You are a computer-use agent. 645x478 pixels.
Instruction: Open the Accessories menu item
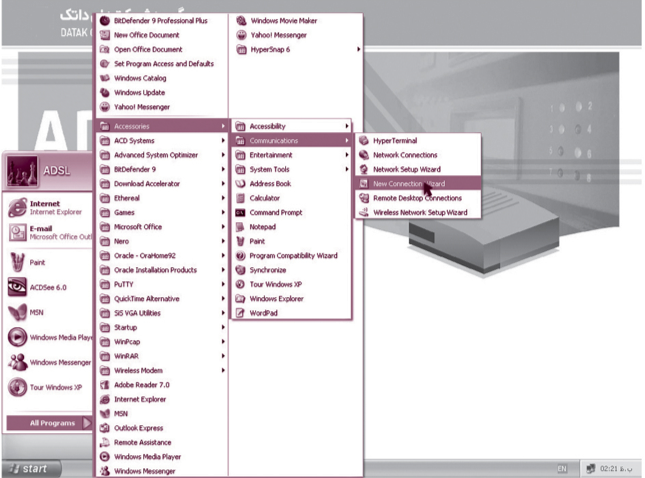[x=162, y=126]
